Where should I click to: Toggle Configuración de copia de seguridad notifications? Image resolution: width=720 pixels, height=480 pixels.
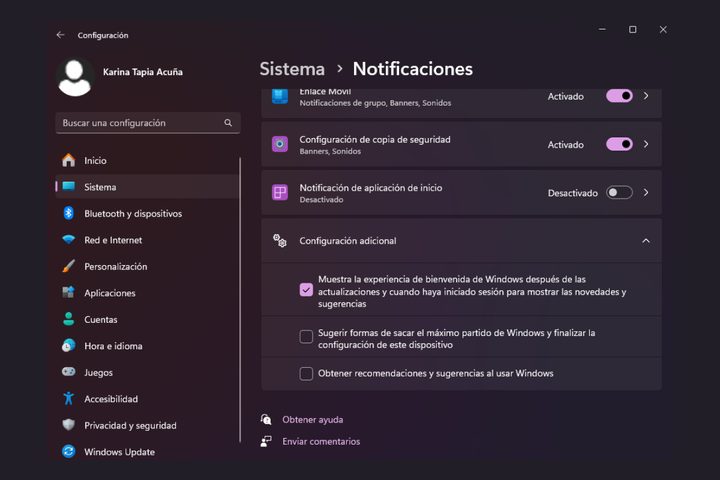(619, 144)
